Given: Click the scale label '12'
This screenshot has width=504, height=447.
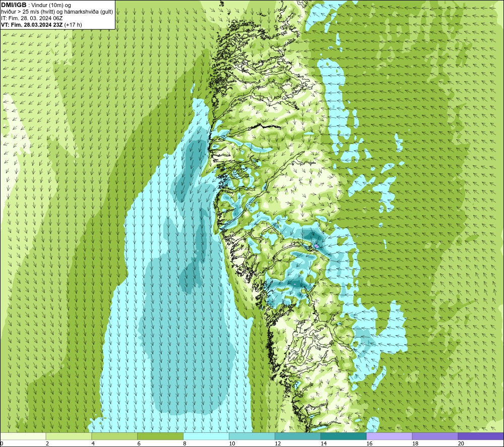Looking at the screenshot, I should pos(278,444).
